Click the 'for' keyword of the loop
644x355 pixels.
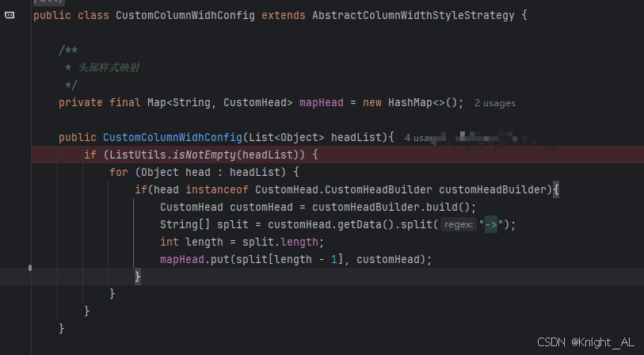119,172
